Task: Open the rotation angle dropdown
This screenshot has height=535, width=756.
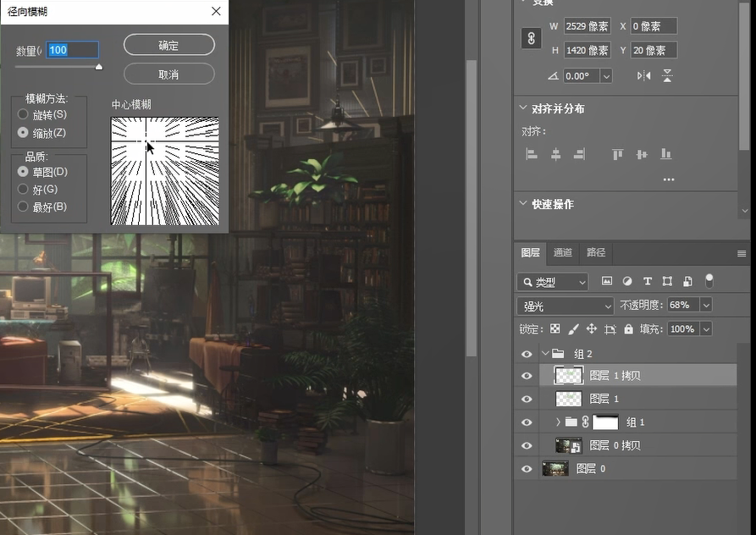Action: pyautogui.click(x=606, y=76)
